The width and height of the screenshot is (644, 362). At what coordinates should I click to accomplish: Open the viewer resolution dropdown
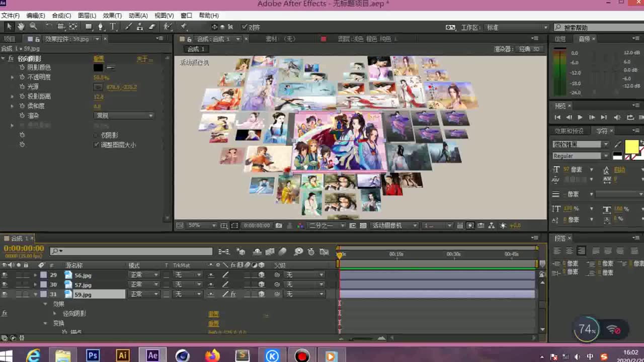(x=327, y=226)
